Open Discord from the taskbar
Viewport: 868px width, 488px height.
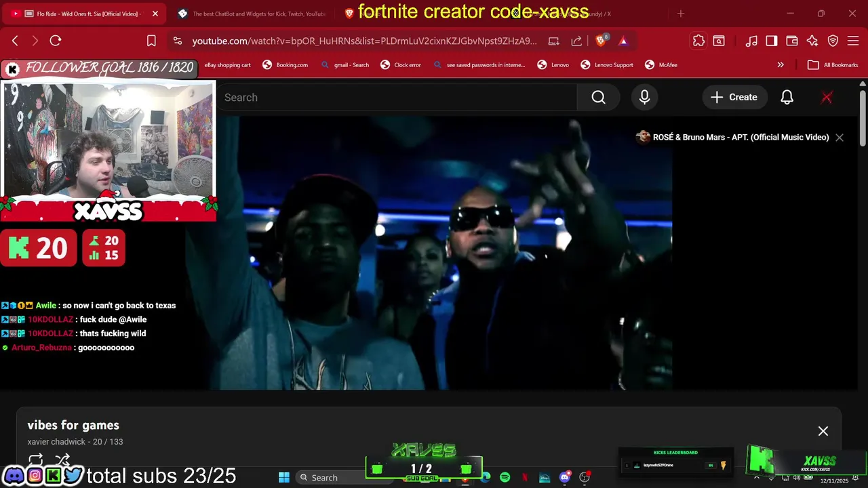pos(564,478)
